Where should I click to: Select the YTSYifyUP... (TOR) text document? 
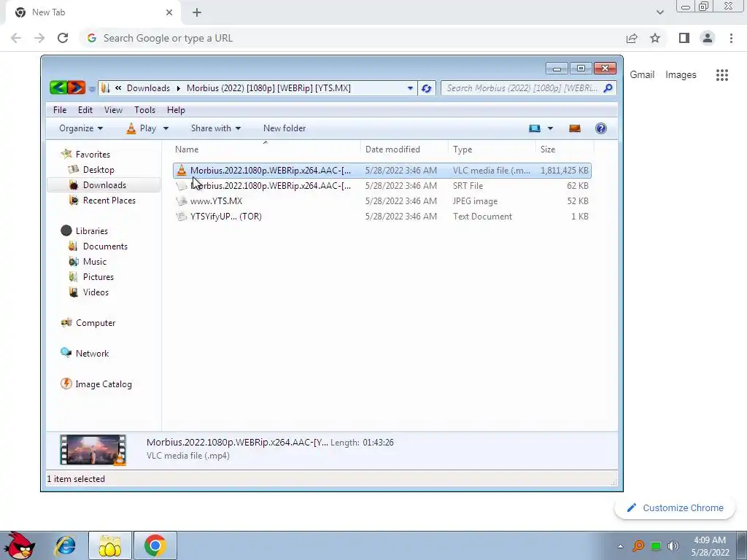point(382,216)
